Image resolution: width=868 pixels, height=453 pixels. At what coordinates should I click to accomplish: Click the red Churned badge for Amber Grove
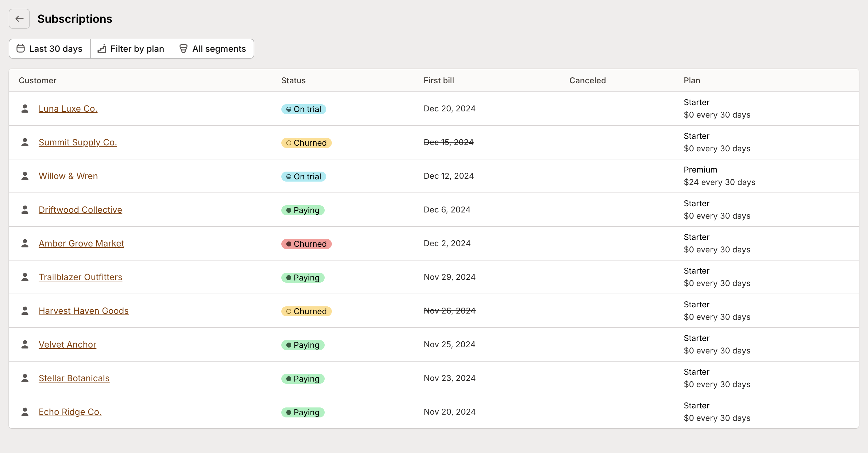click(306, 244)
